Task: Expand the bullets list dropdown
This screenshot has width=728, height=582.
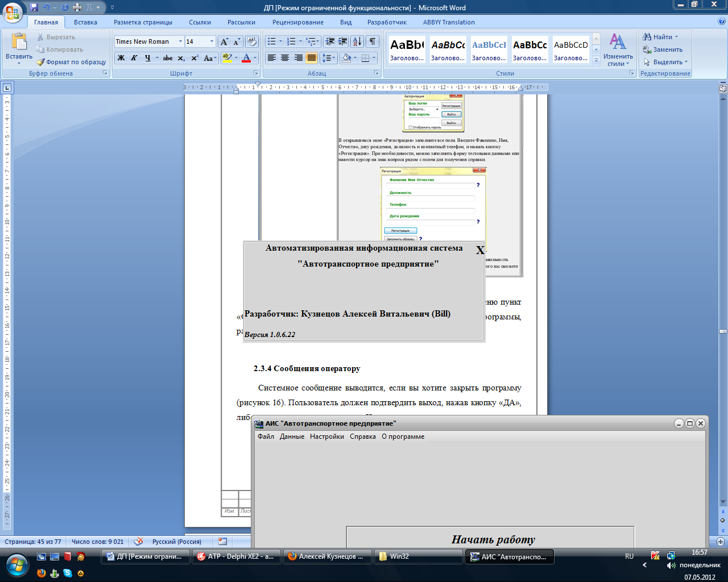Action: click(280, 41)
